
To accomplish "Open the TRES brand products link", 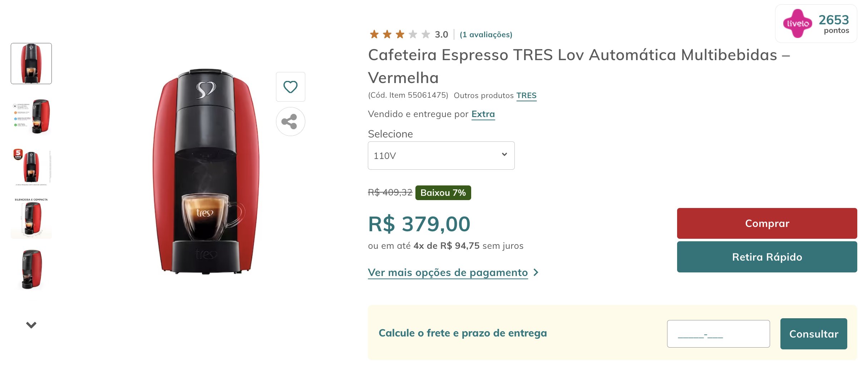I will pyautogui.click(x=526, y=96).
